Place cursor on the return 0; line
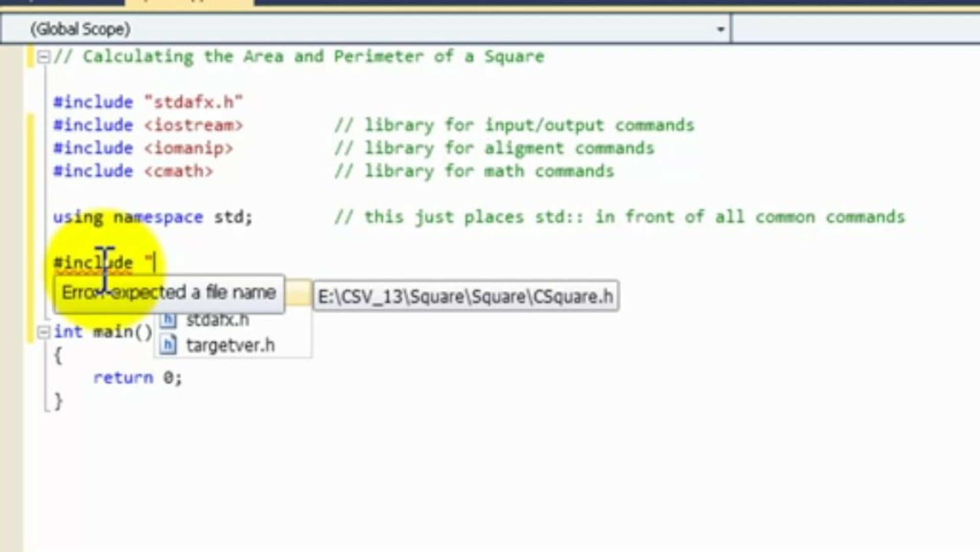 (137, 378)
